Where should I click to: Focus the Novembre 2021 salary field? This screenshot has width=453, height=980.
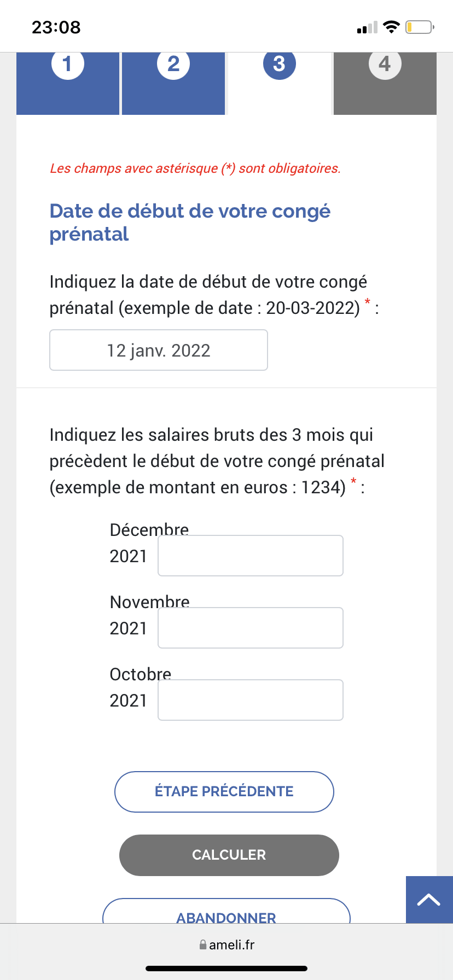tap(251, 628)
